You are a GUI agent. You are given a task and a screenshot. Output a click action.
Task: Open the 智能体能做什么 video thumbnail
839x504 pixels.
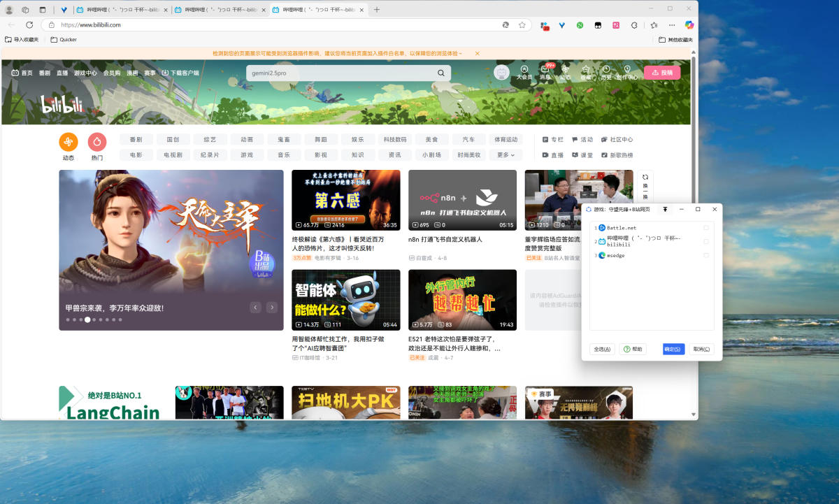tap(346, 300)
